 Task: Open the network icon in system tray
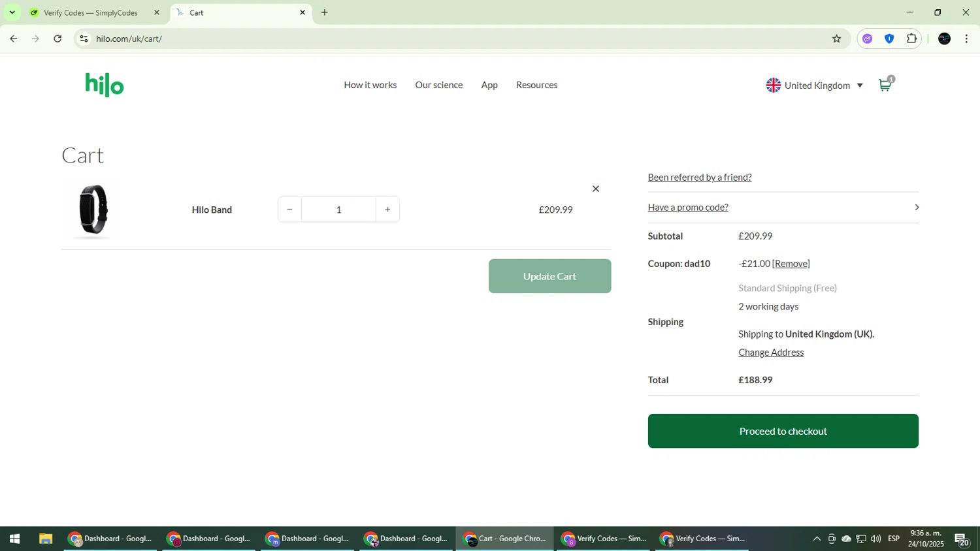tap(861, 539)
